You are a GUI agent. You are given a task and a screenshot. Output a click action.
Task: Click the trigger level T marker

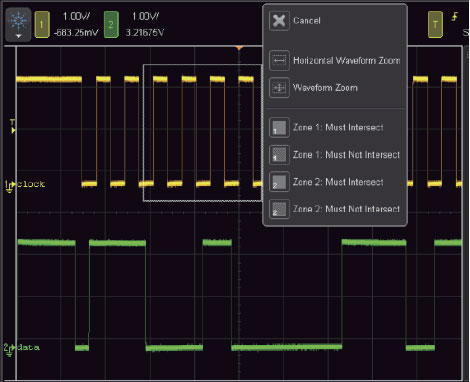pos(13,126)
